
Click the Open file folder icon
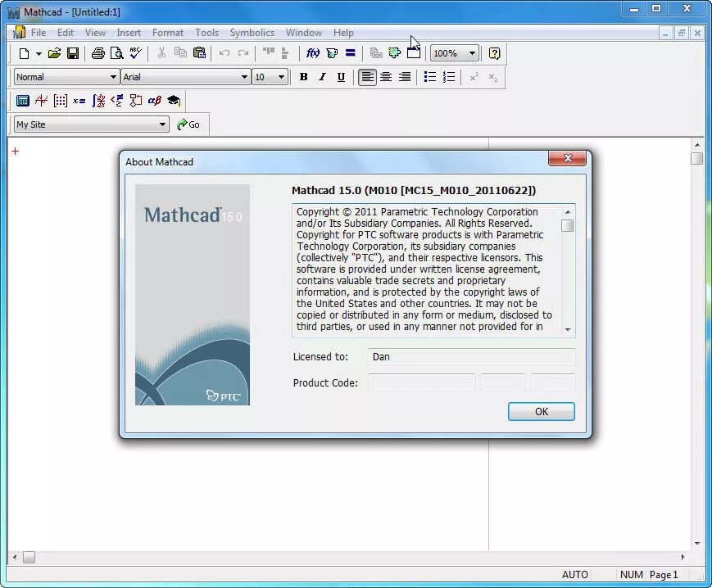tap(55, 53)
